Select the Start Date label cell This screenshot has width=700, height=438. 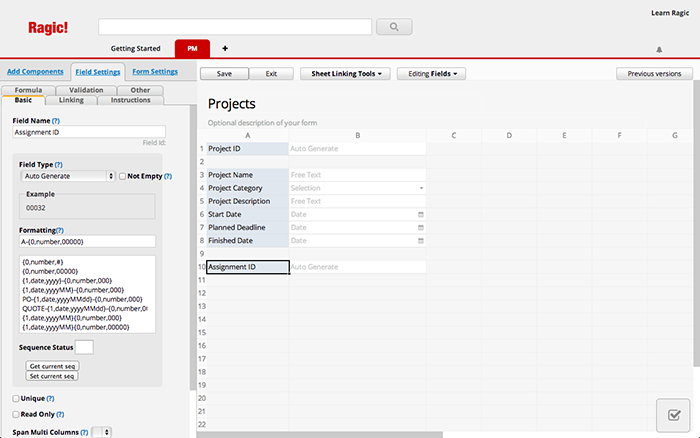pos(247,214)
